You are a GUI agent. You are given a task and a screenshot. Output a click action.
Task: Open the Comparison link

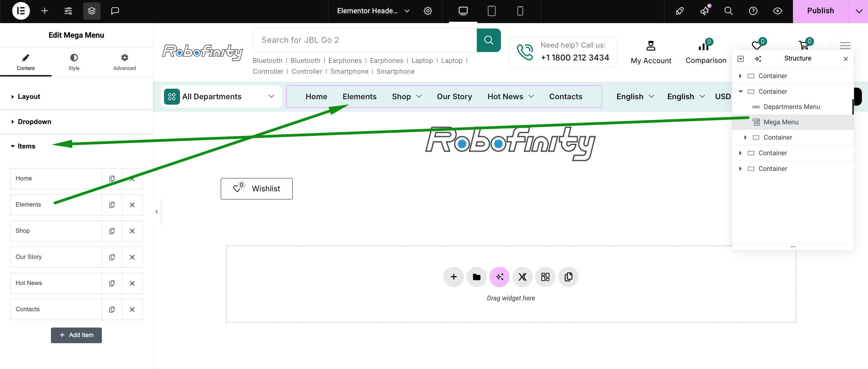(706, 52)
